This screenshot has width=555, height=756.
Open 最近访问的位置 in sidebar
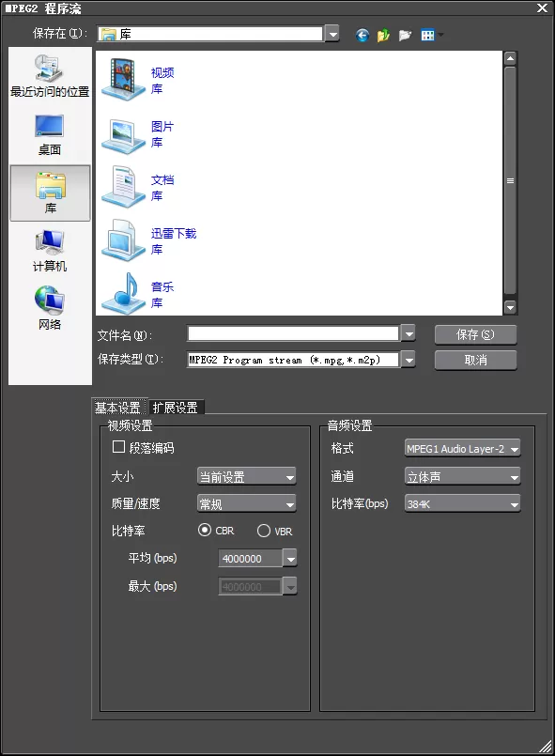(x=50, y=76)
